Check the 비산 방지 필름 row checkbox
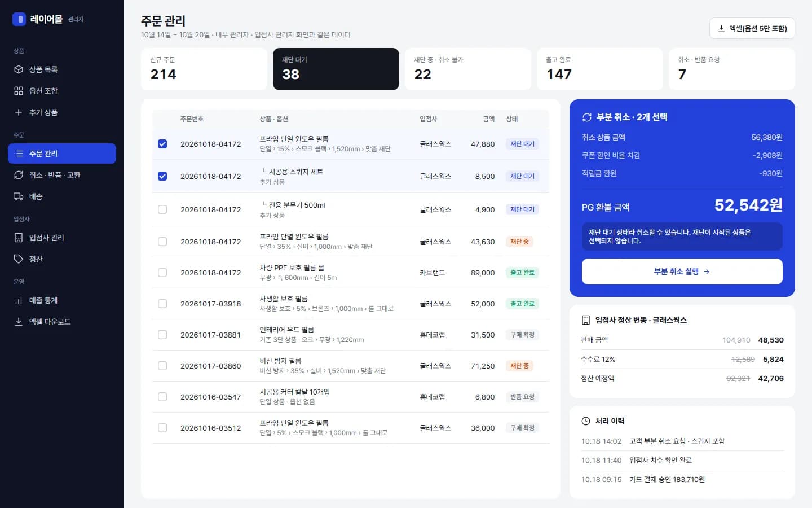The image size is (812, 508). [162, 366]
